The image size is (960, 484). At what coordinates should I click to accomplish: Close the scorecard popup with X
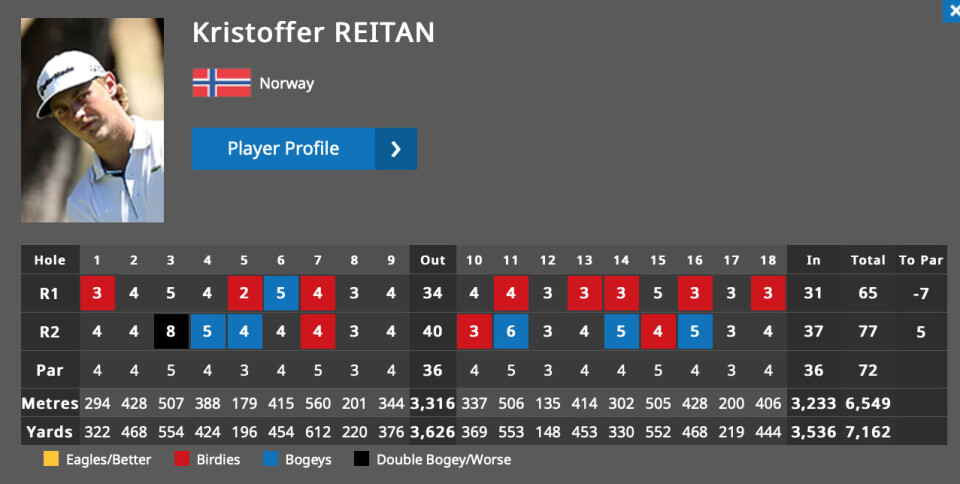click(952, 11)
